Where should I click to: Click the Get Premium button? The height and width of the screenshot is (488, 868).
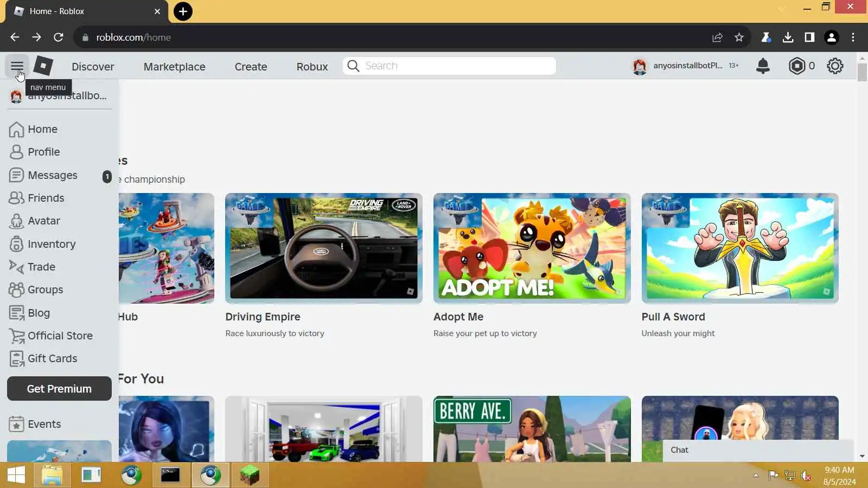pos(59,389)
